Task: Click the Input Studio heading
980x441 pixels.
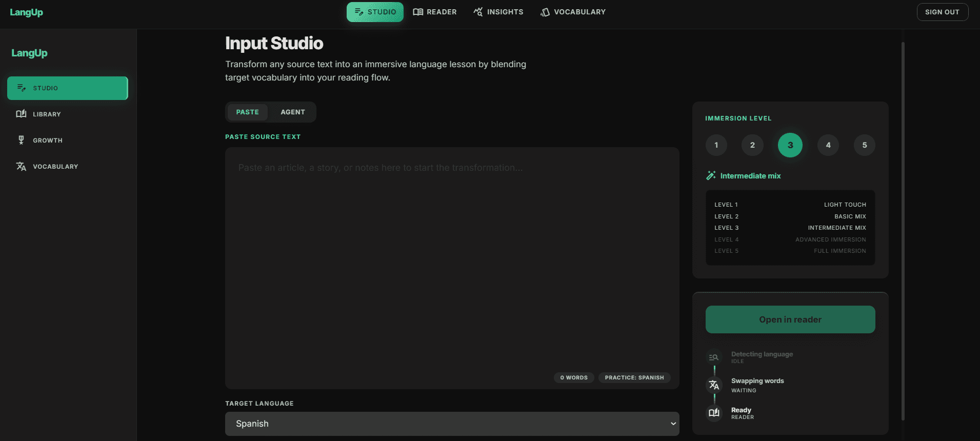Action: 274,44
